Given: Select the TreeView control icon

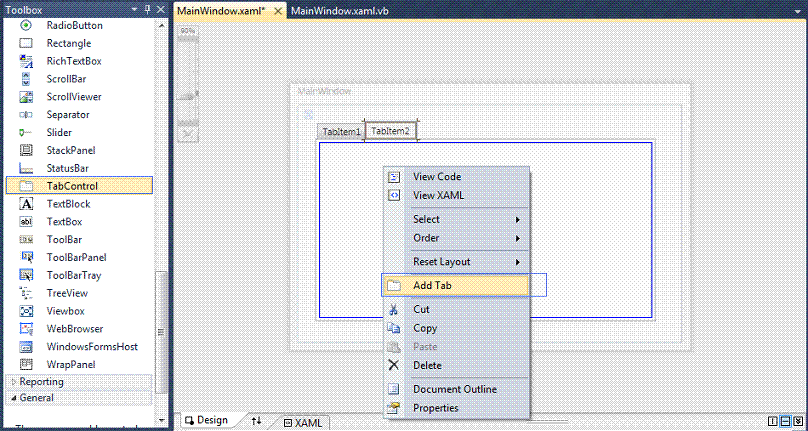Looking at the screenshot, I should click(26, 293).
